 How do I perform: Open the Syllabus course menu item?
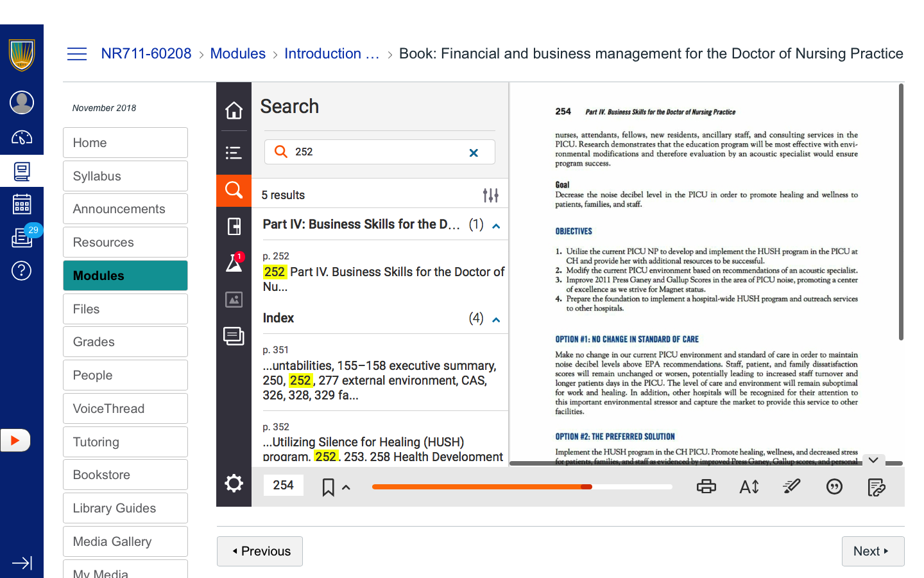click(125, 176)
